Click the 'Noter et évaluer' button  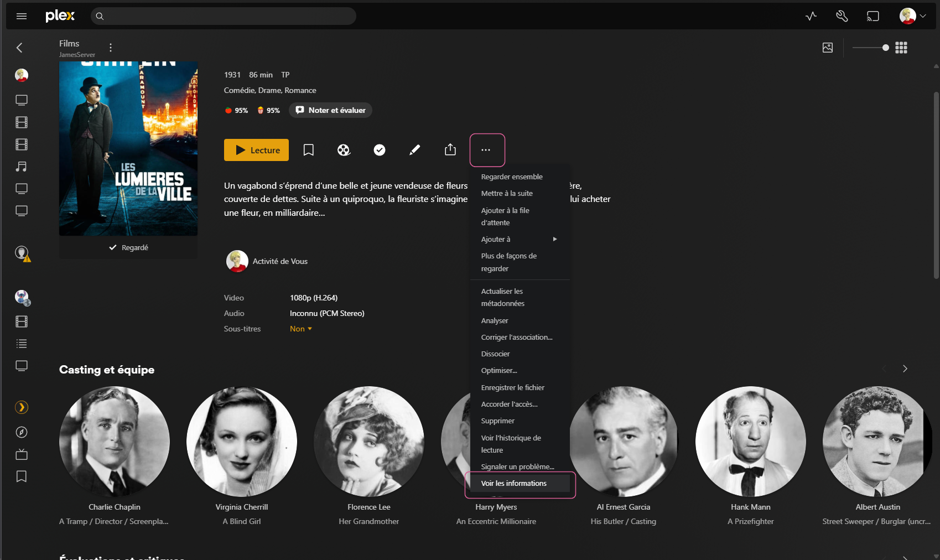[330, 110]
